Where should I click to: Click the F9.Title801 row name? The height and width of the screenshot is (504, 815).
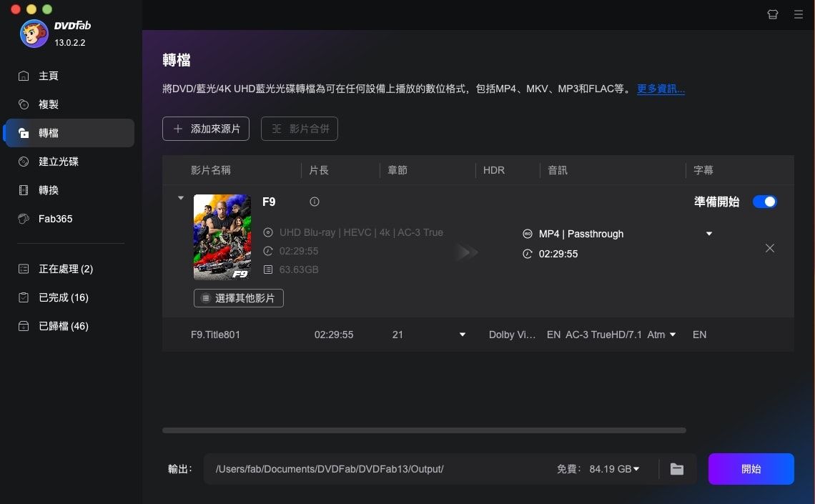215,335
